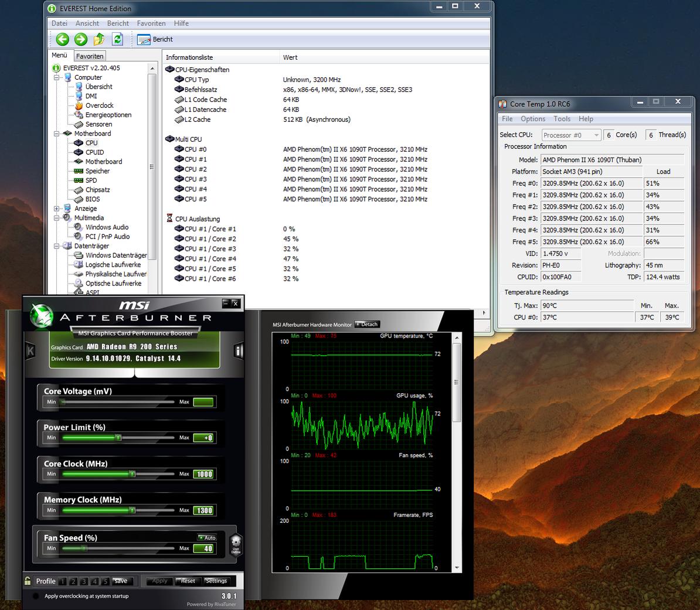Click the Fan Speed slider handle
The height and width of the screenshot is (610, 700).
(84, 548)
